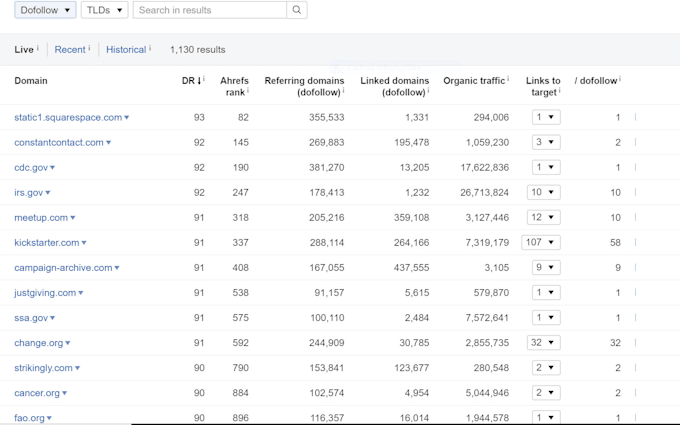Viewport: 680px width, 425px height.
Task: Click the search magnifier icon
Action: click(x=296, y=10)
